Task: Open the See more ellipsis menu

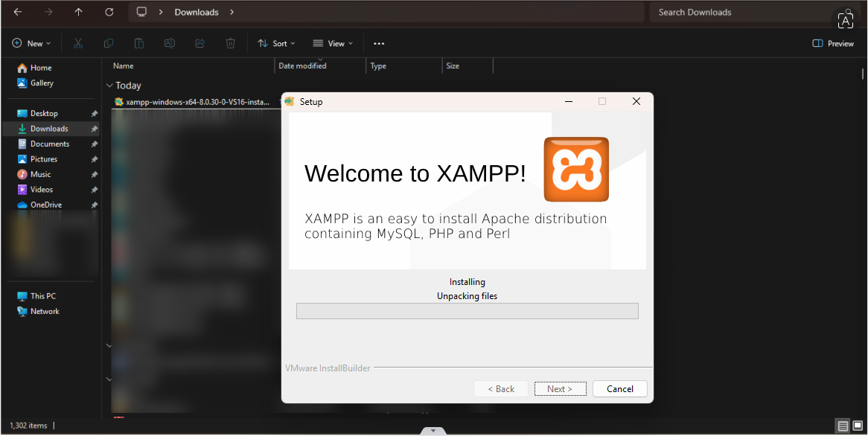Action: [x=379, y=43]
